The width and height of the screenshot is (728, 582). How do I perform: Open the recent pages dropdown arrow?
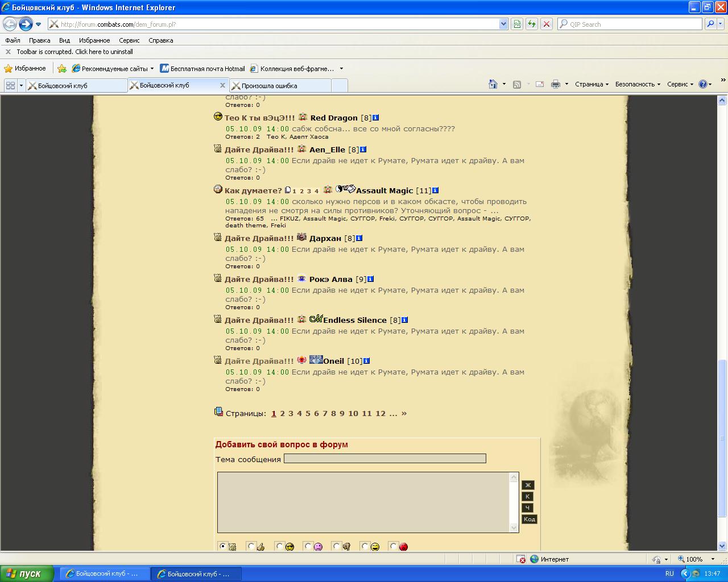pos(38,24)
